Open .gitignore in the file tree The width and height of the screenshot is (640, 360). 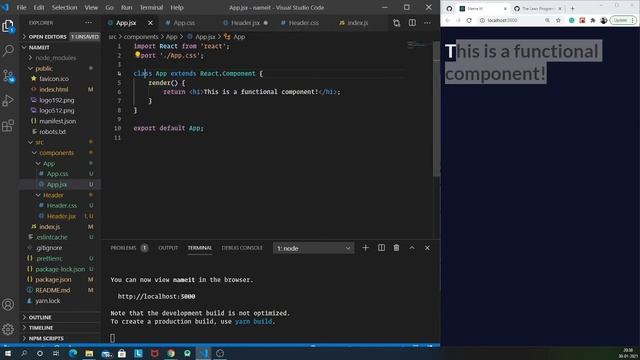[x=60, y=248]
